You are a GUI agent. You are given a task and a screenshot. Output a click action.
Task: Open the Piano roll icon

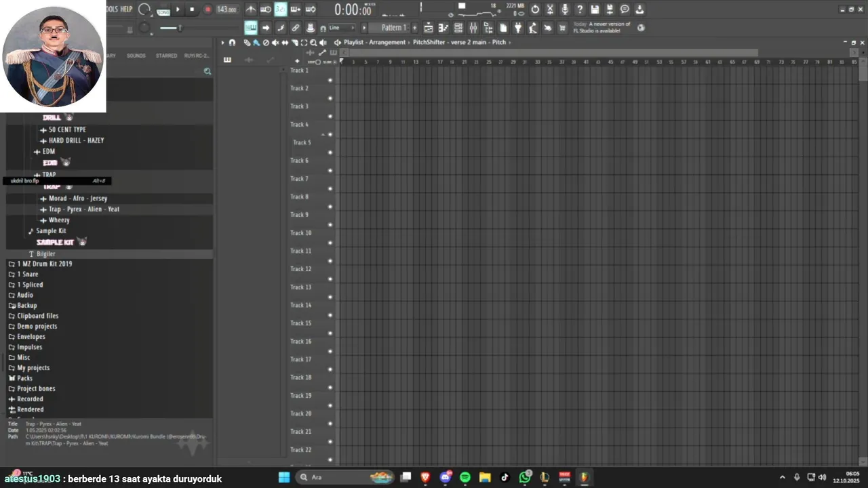point(443,28)
